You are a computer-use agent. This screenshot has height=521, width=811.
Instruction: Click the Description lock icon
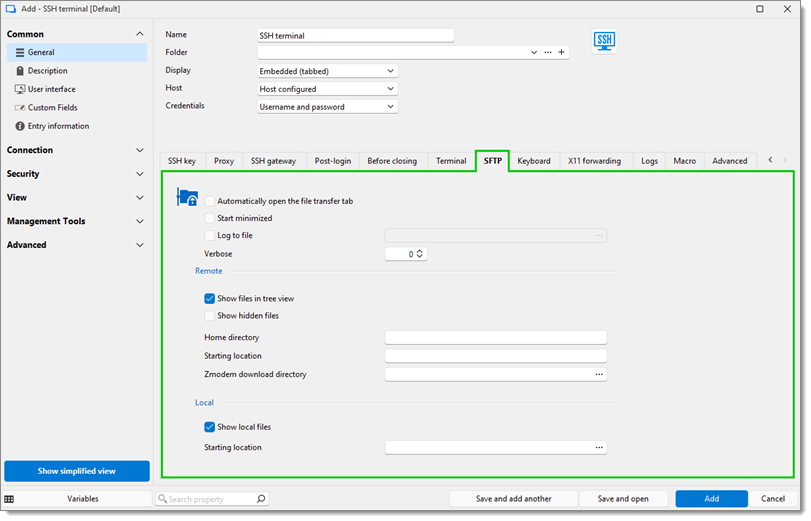tap(20, 71)
